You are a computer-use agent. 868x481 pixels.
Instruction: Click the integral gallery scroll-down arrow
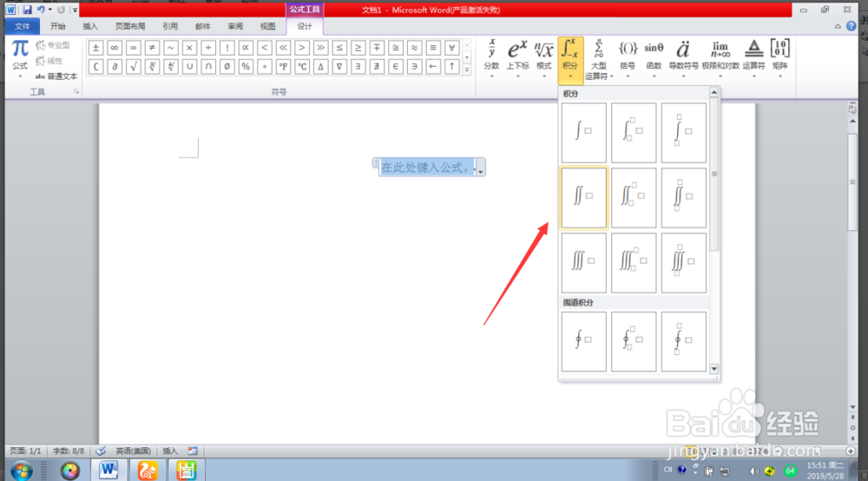coord(714,369)
